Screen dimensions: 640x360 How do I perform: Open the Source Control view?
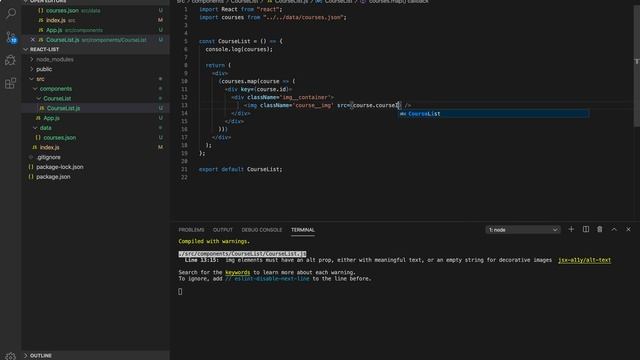point(11,37)
